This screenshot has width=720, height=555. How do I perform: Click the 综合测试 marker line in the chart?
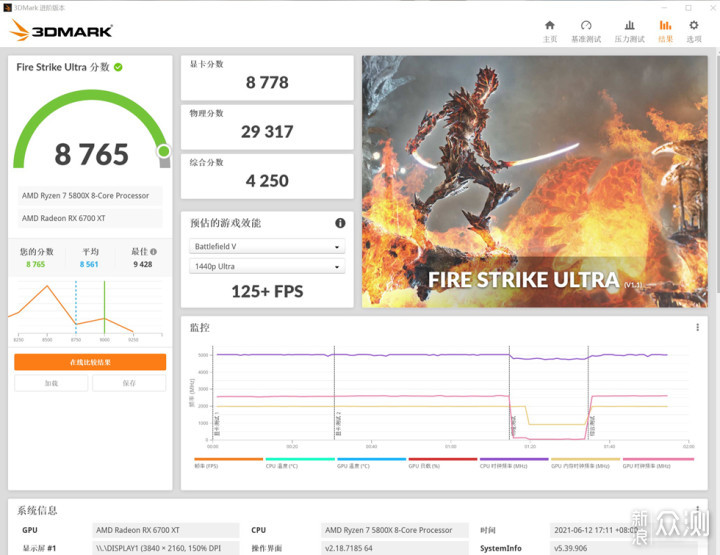[588, 393]
